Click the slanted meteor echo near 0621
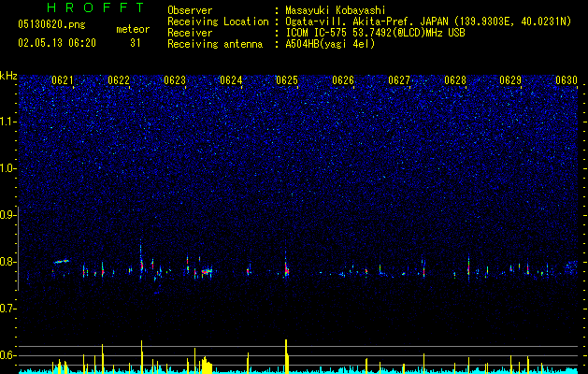The width and height of the screenshot is (588, 374). point(61,261)
